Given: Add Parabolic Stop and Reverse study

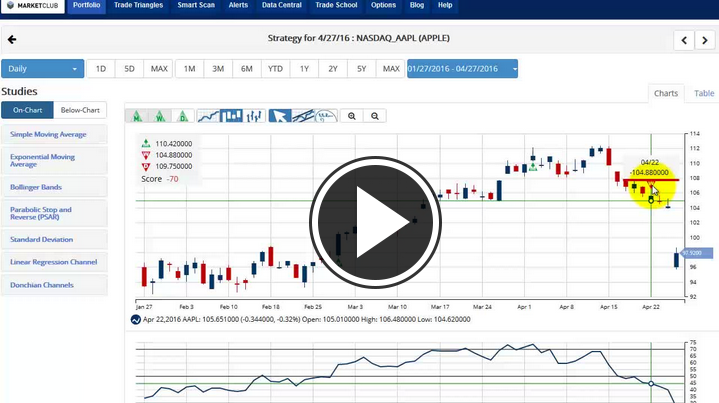Looking at the screenshot, I should point(54,213).
